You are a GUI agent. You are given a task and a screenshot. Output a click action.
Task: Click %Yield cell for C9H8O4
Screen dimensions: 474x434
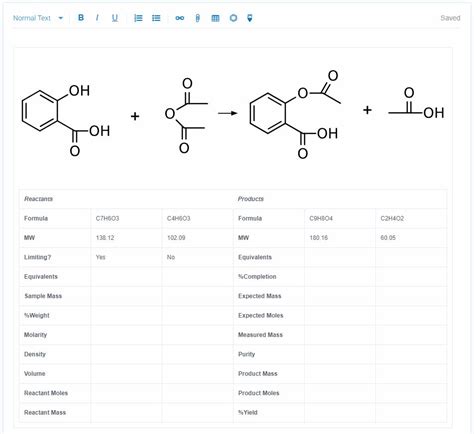tap(340, 412)
